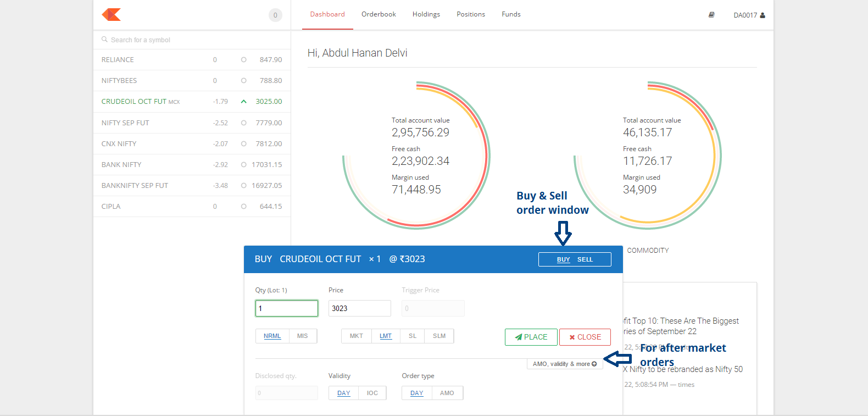Open the help book icon in header

point(711,15)
